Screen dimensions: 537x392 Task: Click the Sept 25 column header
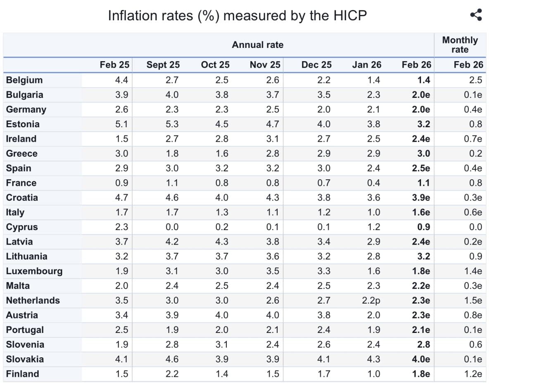(x=163, y=64)
